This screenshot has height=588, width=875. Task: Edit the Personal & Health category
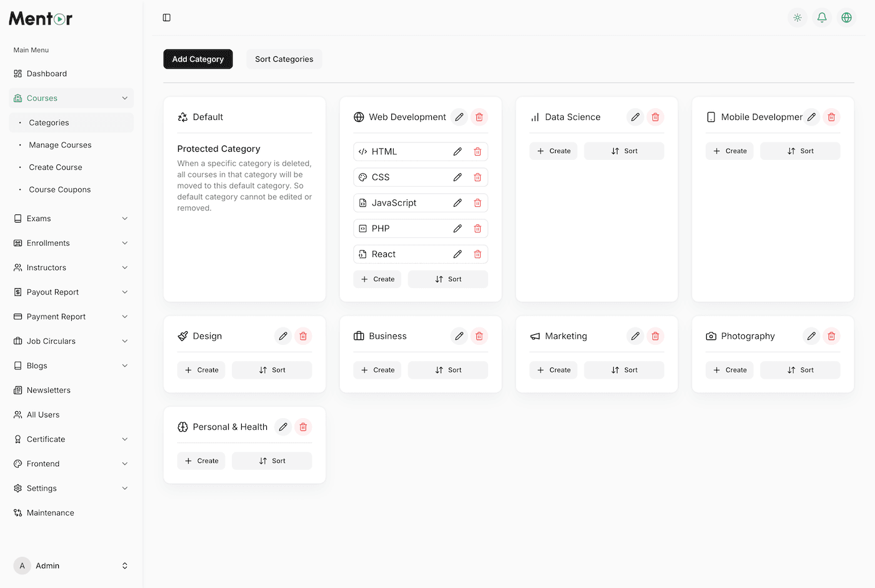click(282, 427)
